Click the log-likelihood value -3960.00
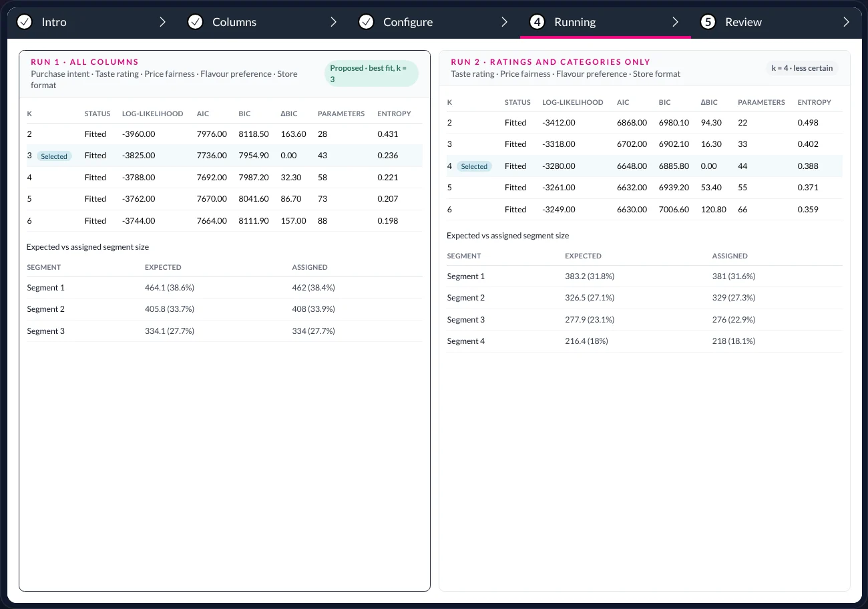Screen dimensions: 868x609 click(139, 134)
